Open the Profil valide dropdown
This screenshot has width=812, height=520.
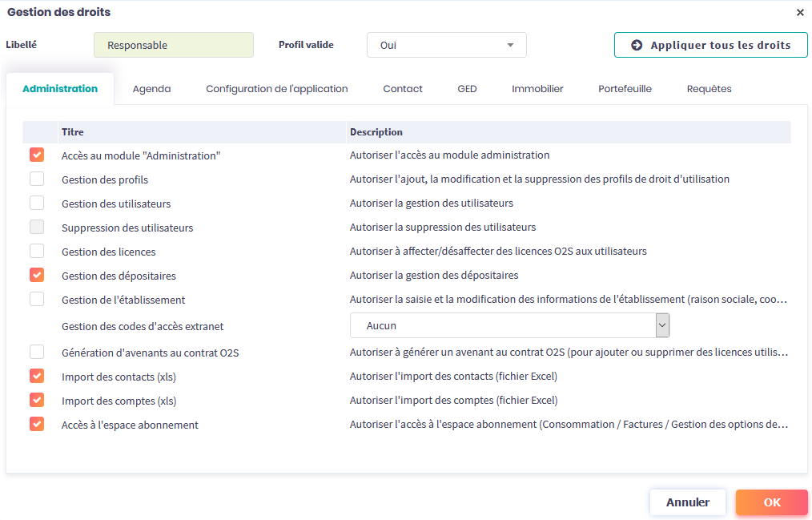click(x=446, y=45)
